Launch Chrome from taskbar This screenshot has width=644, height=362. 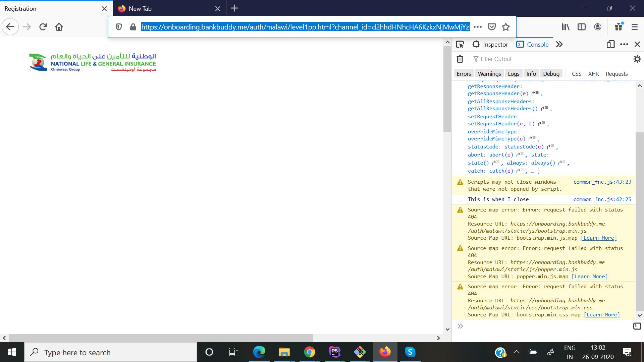(x=309, y=352)
